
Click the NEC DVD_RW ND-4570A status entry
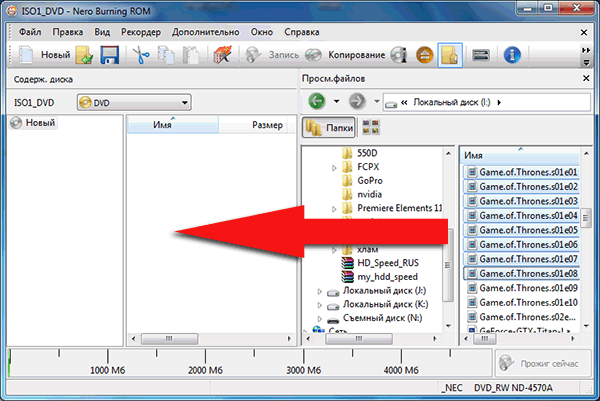pos(497,388)
